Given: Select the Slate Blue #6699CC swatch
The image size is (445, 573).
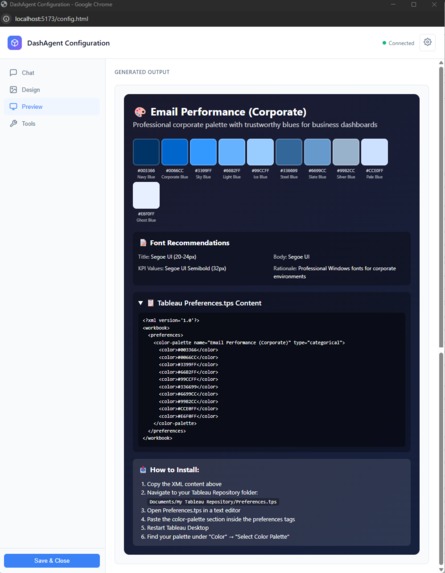Looking at the screenshot, I should (317, 152).
